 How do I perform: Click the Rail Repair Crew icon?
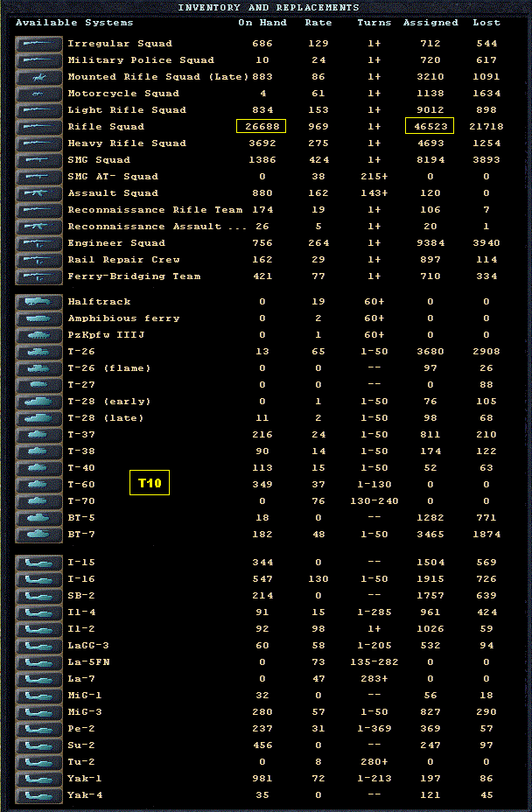[x=38, y=260]
